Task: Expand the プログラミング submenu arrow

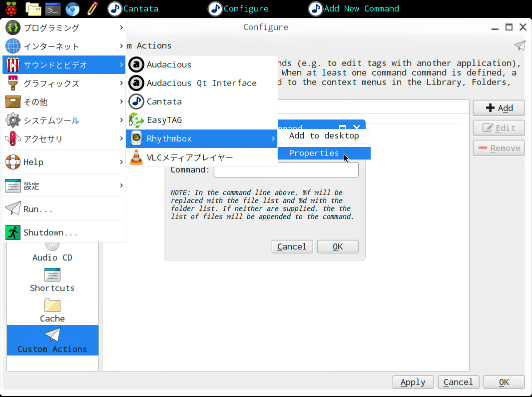Action: 121,27
